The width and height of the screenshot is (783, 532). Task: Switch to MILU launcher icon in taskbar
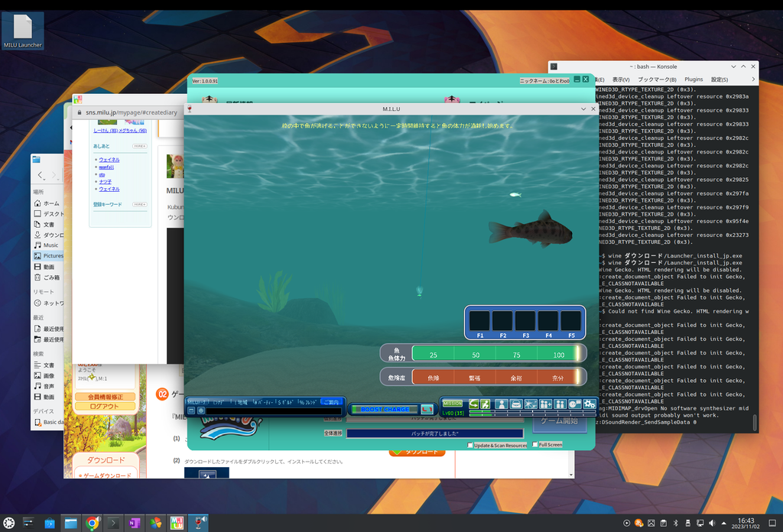[x=177, y=523]
